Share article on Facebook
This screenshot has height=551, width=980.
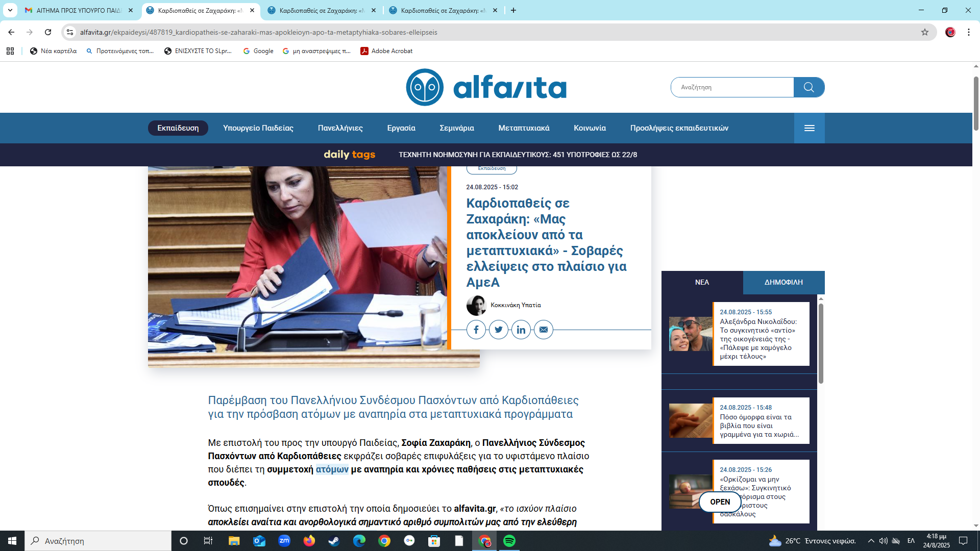(476, 330)
